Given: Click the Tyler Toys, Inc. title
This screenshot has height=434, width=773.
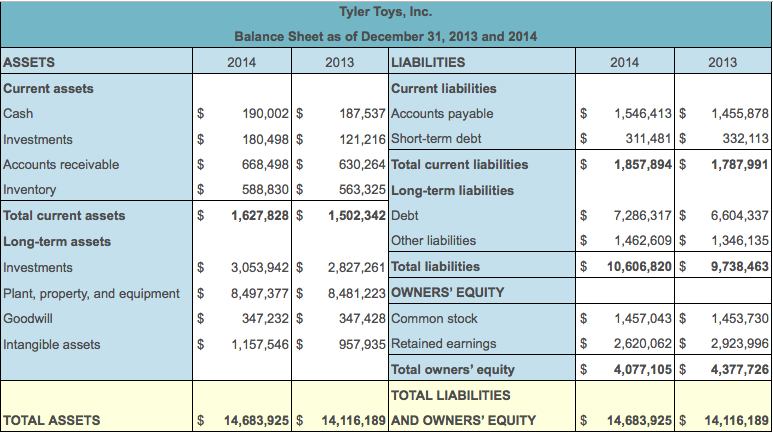Looking at the screenshot, I should pyautogui.click(x=386, y=12).
